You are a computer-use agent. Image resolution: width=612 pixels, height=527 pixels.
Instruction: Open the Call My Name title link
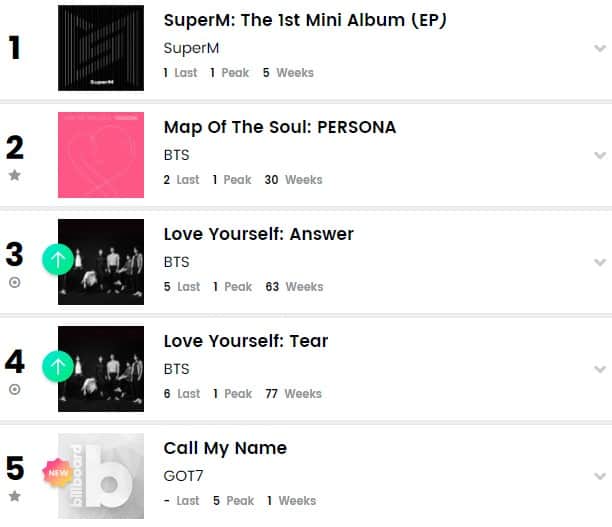(x=225, y=448)
